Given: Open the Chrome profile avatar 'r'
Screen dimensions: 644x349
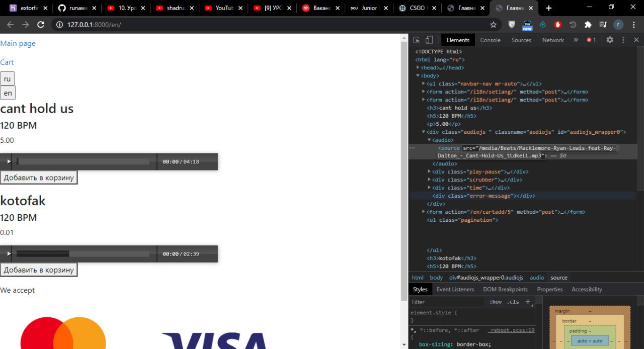Looking at the screenshot, I should click(618, 25).
